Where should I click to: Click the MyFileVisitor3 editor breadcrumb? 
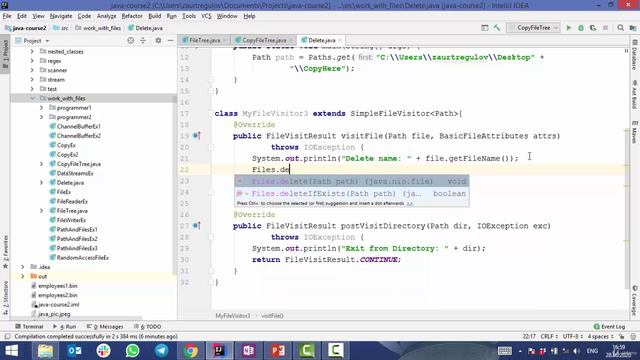[x=233, y=316]
